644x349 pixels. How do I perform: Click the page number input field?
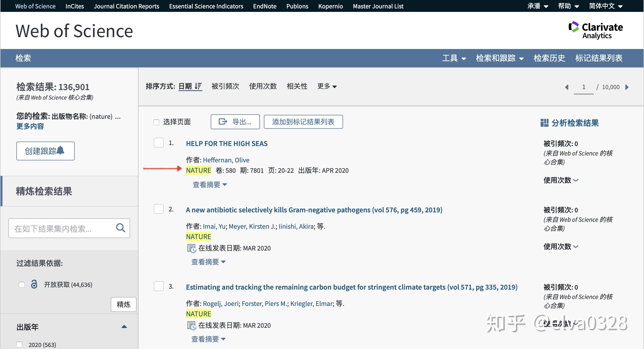(583, 87)
